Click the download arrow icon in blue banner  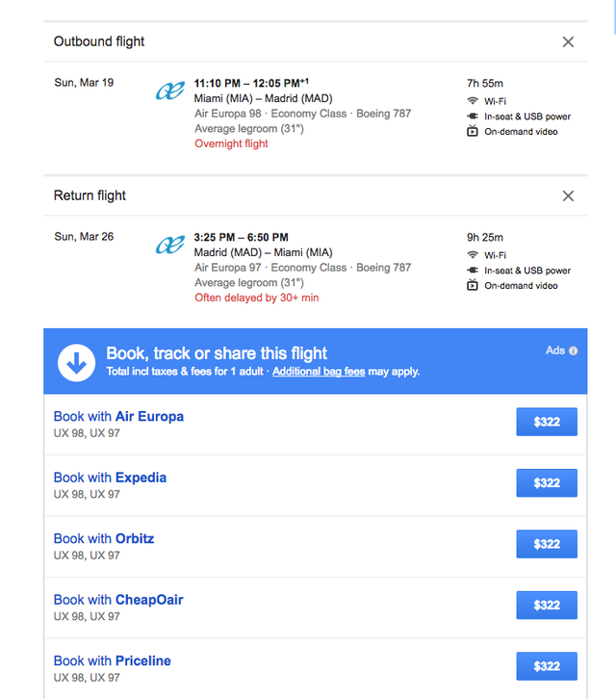pyautogui.click(x=76, y=361)
